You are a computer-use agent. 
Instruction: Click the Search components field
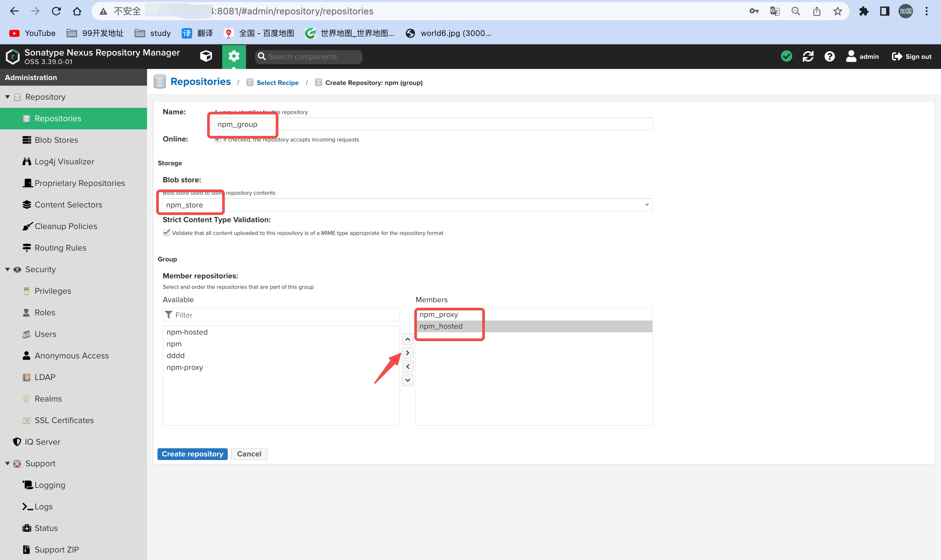tap(309, 57)
